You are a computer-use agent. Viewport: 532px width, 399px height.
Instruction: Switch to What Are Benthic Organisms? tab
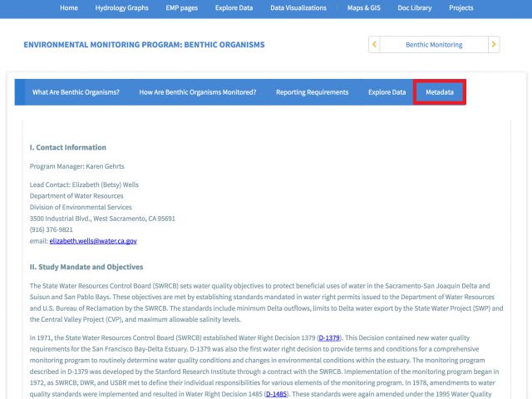[76, 92]
